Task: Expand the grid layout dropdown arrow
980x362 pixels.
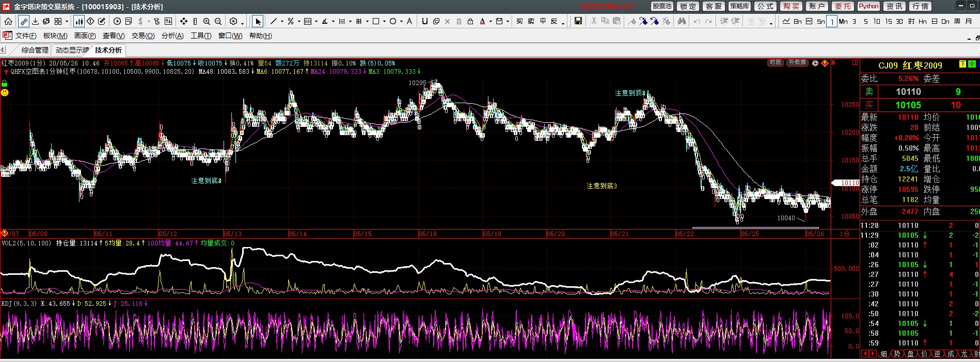Action: coord(67,22)
